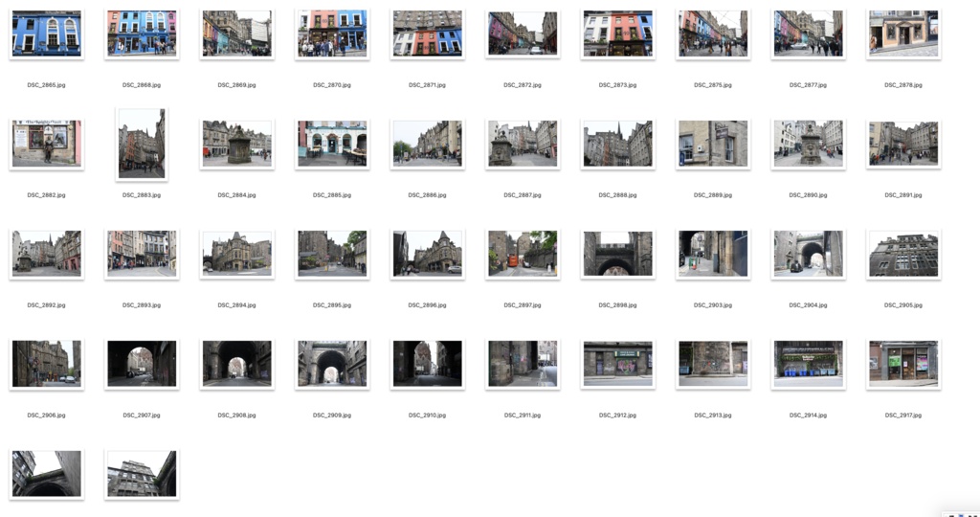Click the filename text DSC_2889.jpg
This screenshot has width=980, height=517.
pos(713,195)
